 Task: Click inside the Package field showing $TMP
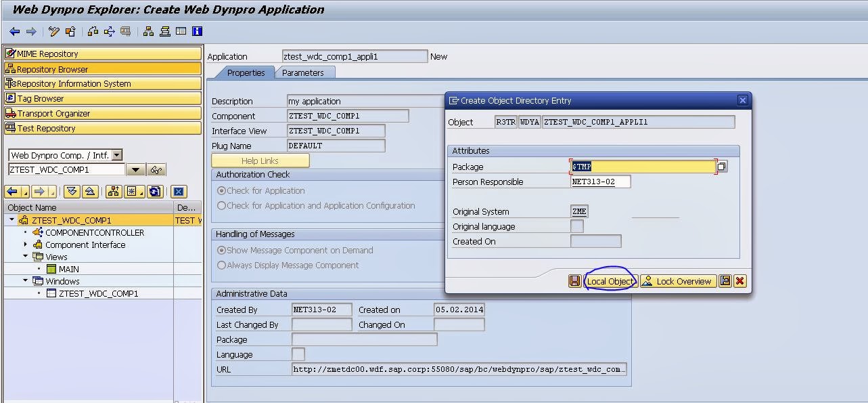tap(636, 166)
